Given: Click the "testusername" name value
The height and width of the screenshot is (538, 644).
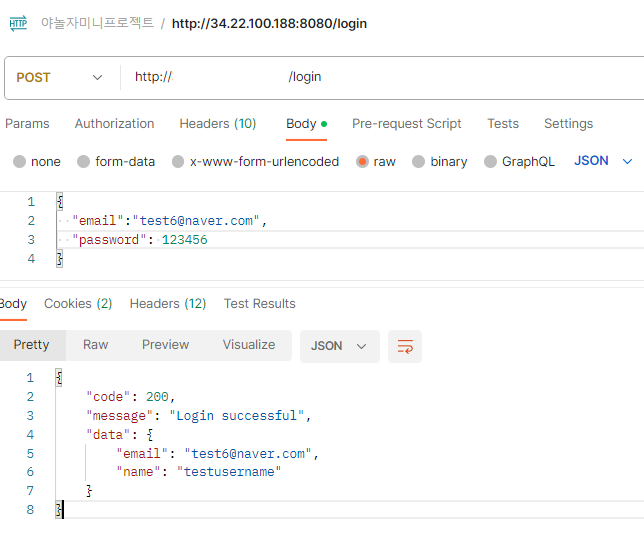Looking at the screenshot, I should tap(229, 471).
